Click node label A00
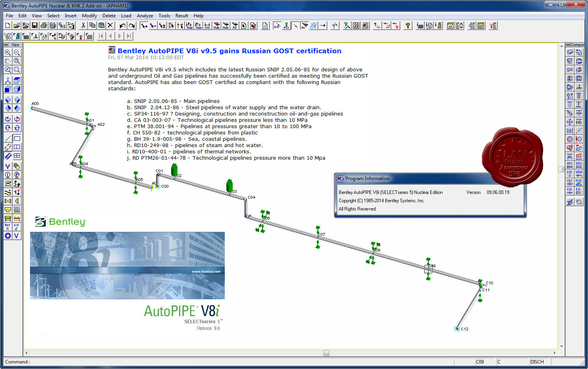Screen dimensions: 588x369 (x=35, y=104)
